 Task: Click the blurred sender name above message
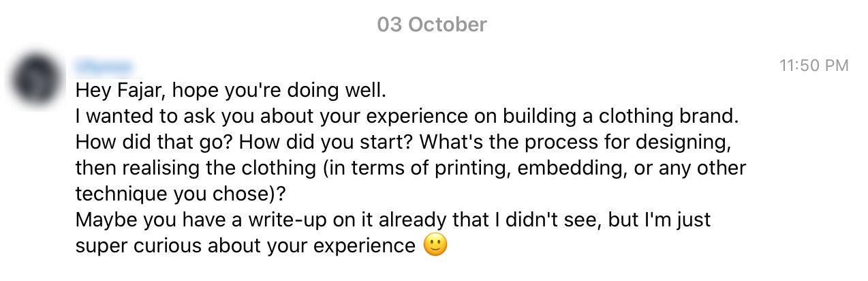(104, 67)
